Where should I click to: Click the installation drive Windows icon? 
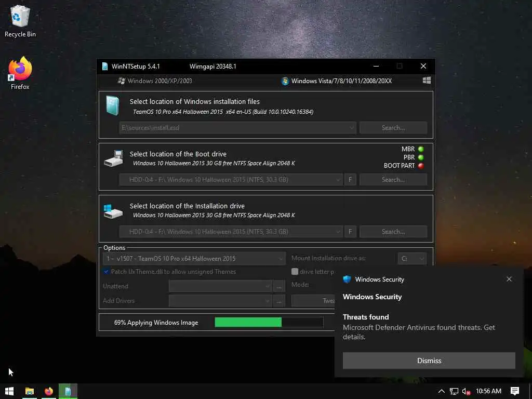click(113, 211)
